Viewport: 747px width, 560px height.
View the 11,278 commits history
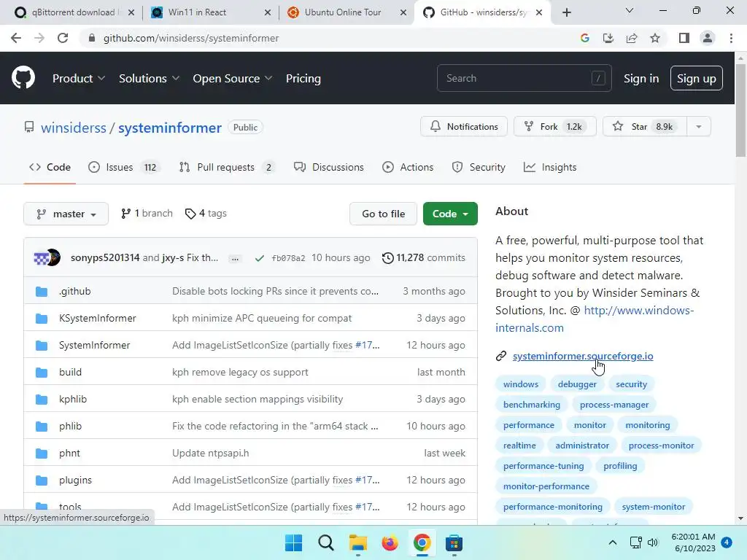point(424,257)
